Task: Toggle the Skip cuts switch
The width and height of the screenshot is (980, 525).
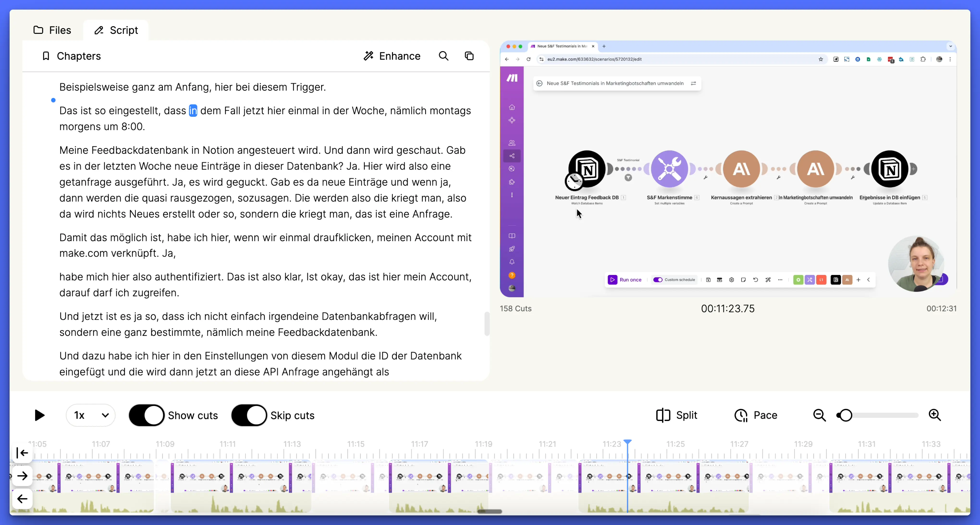Action: pyautogui.click(x=249, y=415)
